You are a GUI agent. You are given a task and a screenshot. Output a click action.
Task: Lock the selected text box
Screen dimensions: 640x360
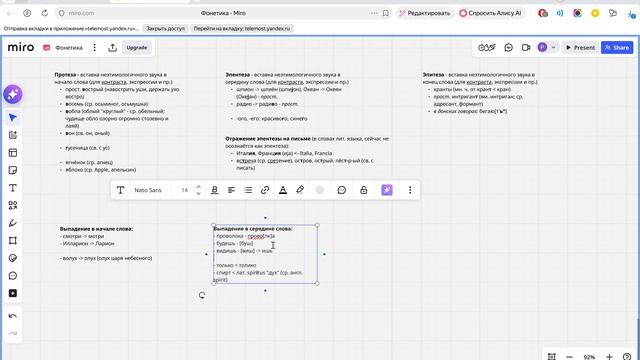[363, 190]
